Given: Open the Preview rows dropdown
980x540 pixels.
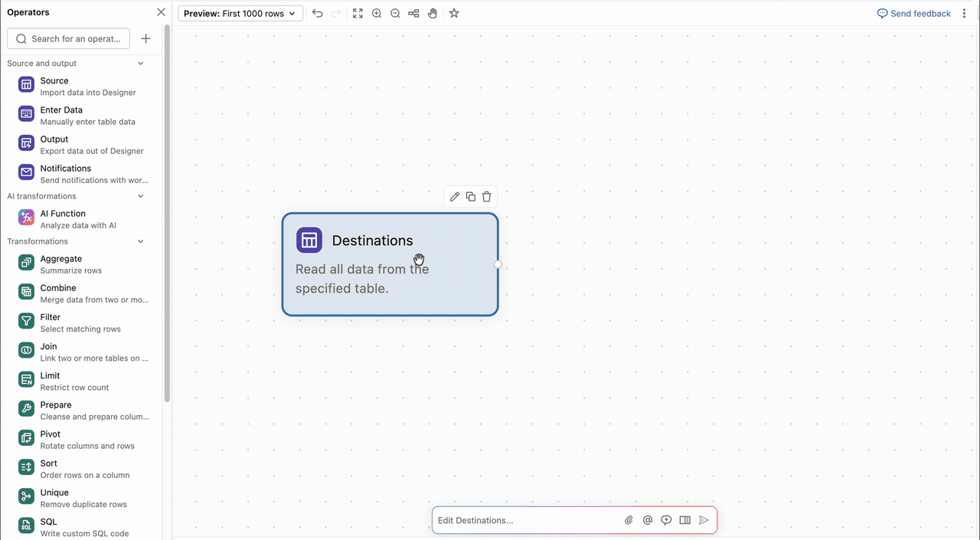Looking at the screenshot, I should 240,14.
